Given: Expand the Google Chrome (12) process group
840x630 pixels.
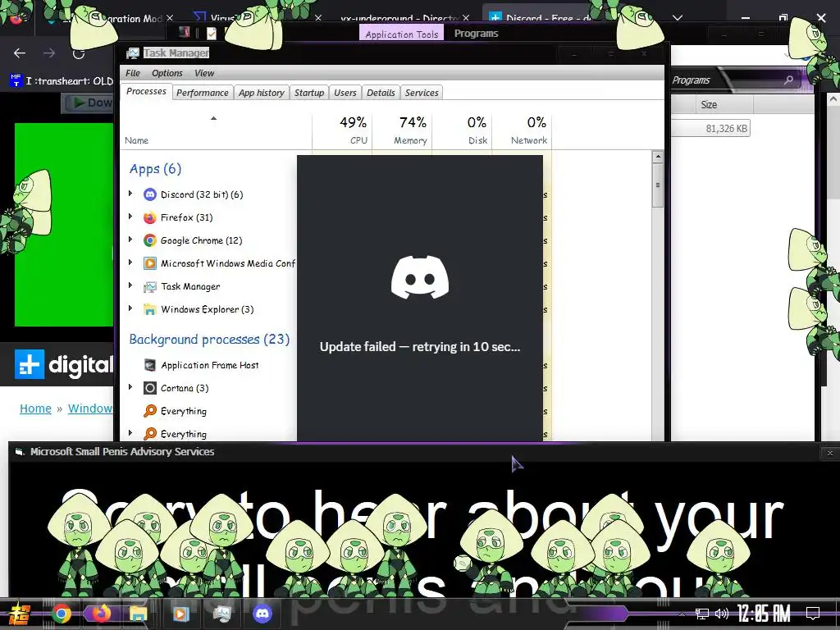Looking at the screenshot, I should point(130,240).
